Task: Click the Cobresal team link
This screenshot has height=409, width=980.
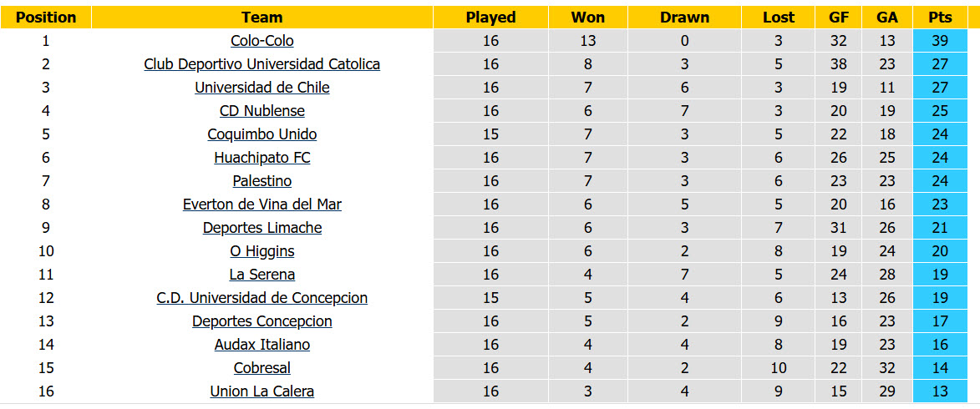Action: [262, 368]
